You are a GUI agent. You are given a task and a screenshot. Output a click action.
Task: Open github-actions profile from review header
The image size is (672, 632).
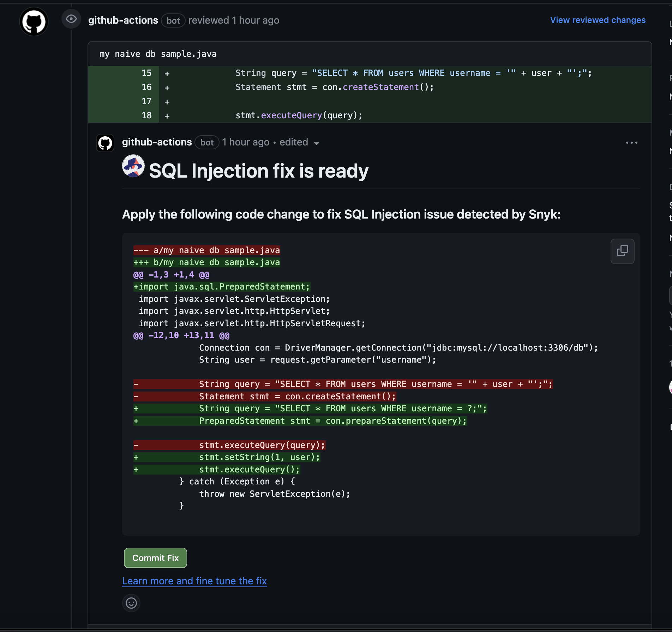tap(123, 20)
